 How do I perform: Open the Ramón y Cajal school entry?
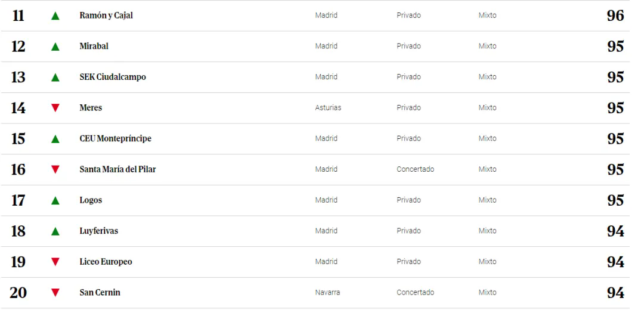coord(106,15)
